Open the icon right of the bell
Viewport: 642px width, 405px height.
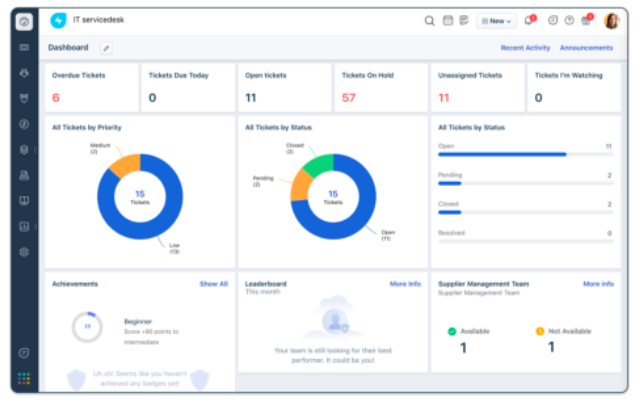pyautogui.click(x=553, y=20)
